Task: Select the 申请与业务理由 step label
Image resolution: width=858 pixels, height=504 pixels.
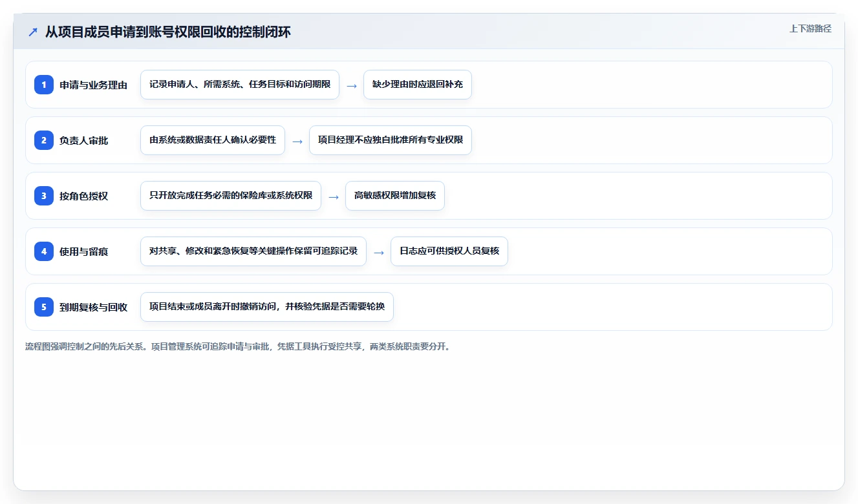Action: click(x=93, y=85)
